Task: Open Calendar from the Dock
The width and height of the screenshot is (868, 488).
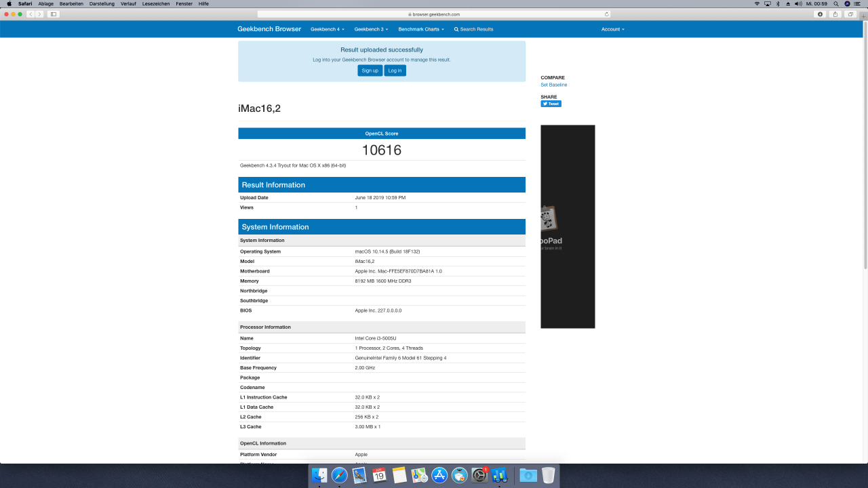Action: click(380, 475)
